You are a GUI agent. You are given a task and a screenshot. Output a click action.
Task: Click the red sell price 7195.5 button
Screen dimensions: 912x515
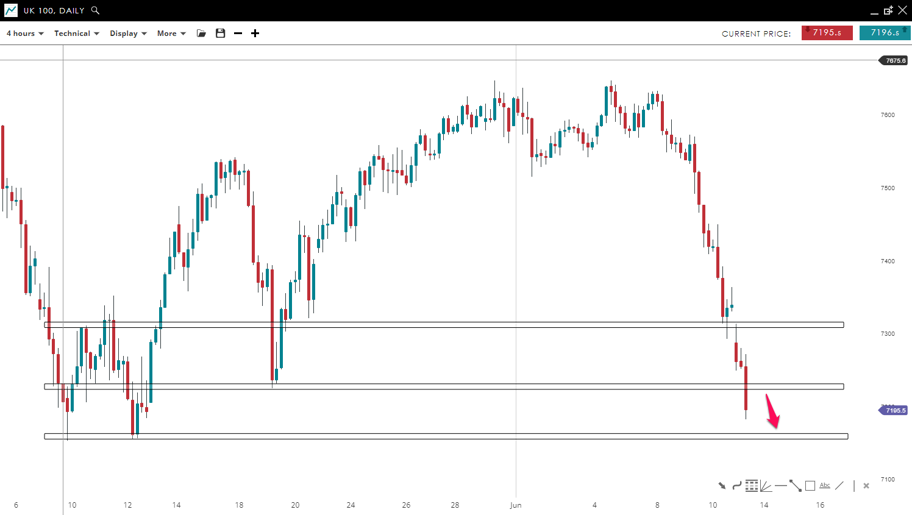(827, 33)
